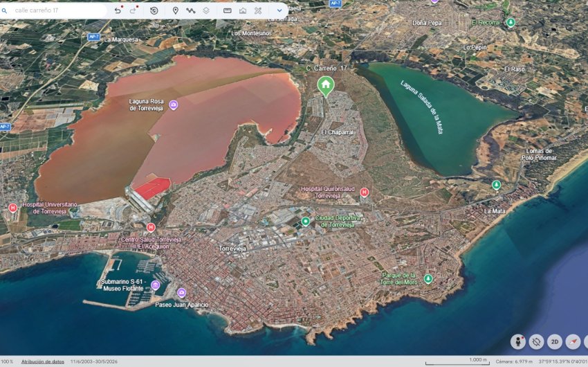Click Hospital Quirónsalud Torrevieja H marker
Viewport: 588px width, 367px height.
coord(364,193)
